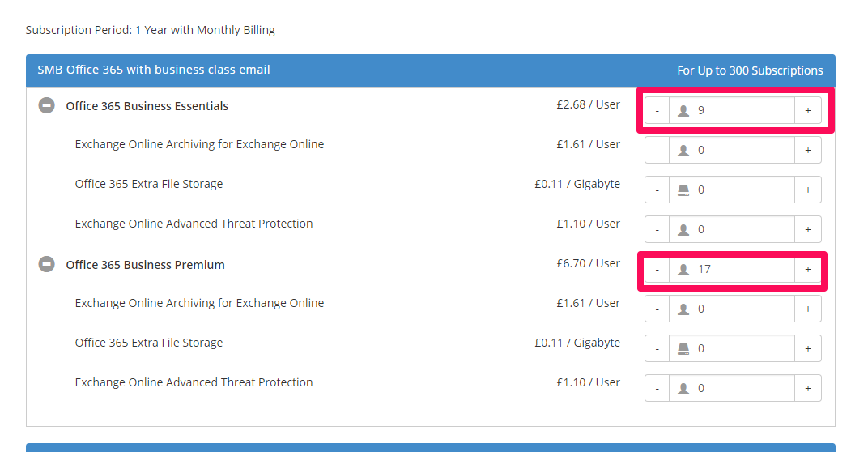Click the storage drive icon in Essentials File Storage field
Screen dimensions: 868x452
coord(683,190)
